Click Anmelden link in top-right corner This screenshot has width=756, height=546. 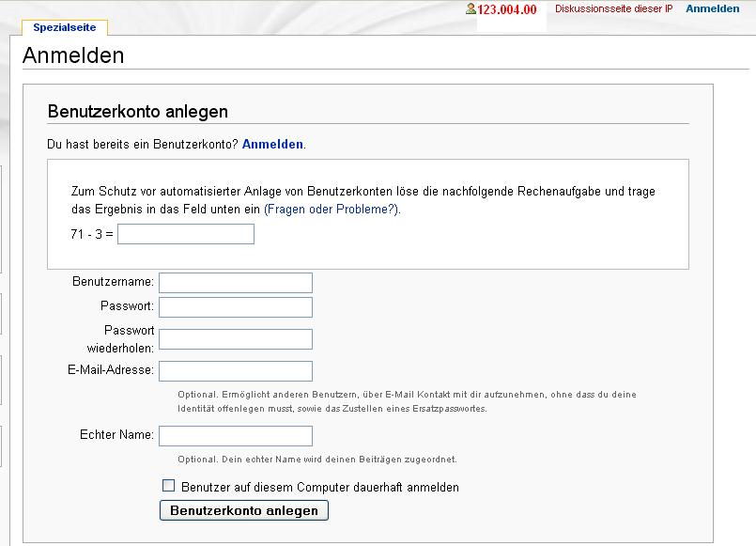pos(712,8)
